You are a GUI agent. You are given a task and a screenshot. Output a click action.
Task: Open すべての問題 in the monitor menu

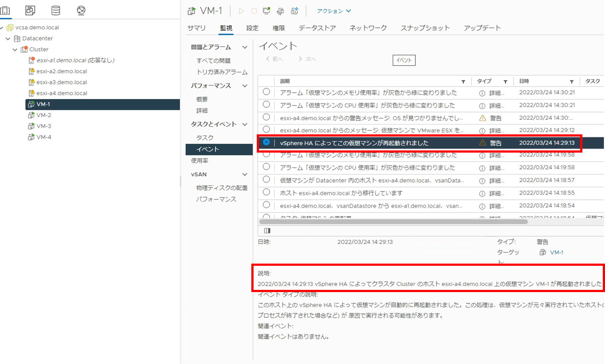[213, 61]
